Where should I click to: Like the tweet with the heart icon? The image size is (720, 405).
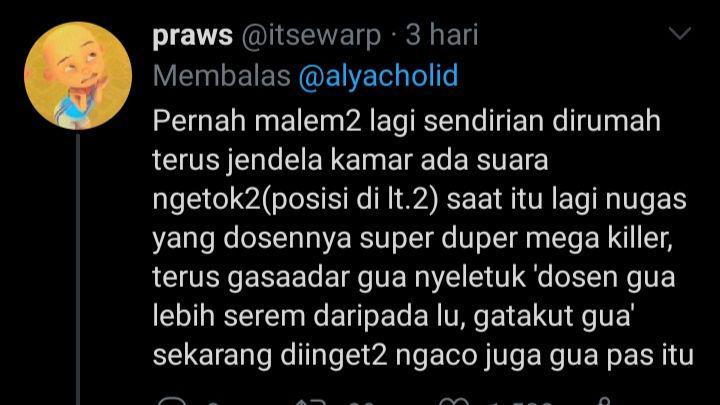point(454,402)
